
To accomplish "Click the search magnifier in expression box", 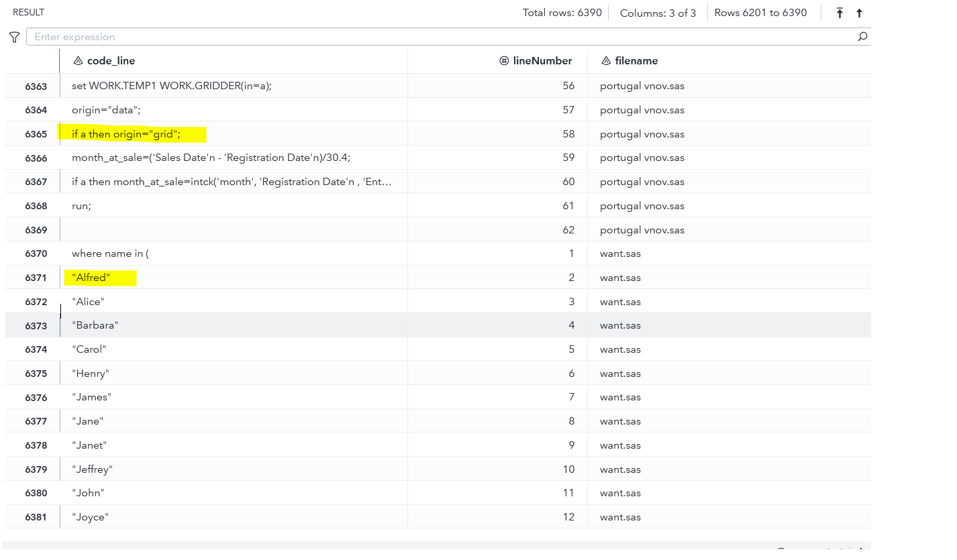I will [x=862, y=37].
